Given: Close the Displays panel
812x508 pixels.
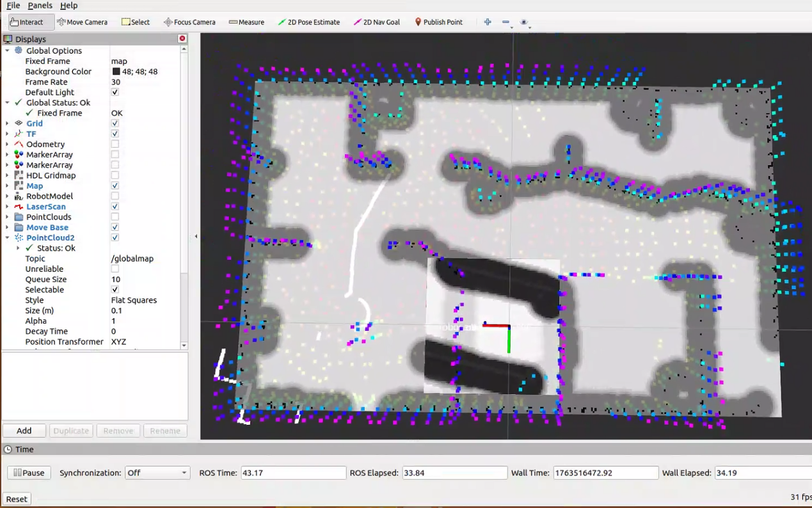Looking at the screenshot, I should [x=182, y=38].
